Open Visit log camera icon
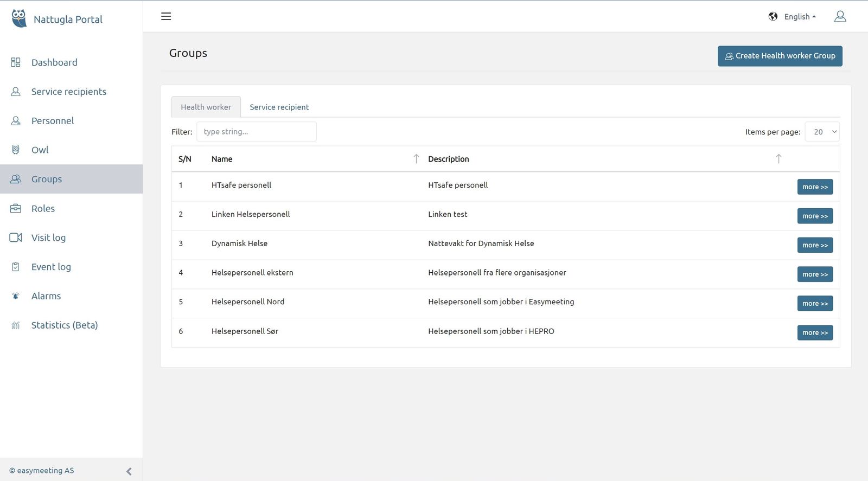The image size is (868, 481). [16, 238]
